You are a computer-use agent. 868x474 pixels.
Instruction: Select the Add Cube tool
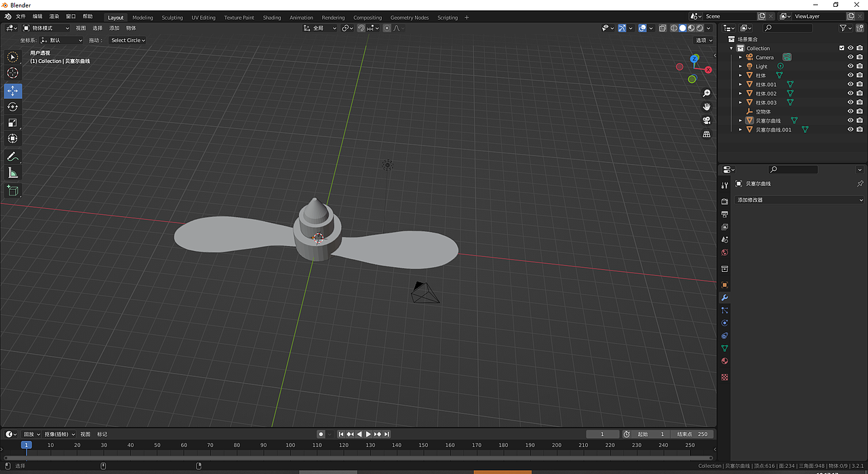13,191
